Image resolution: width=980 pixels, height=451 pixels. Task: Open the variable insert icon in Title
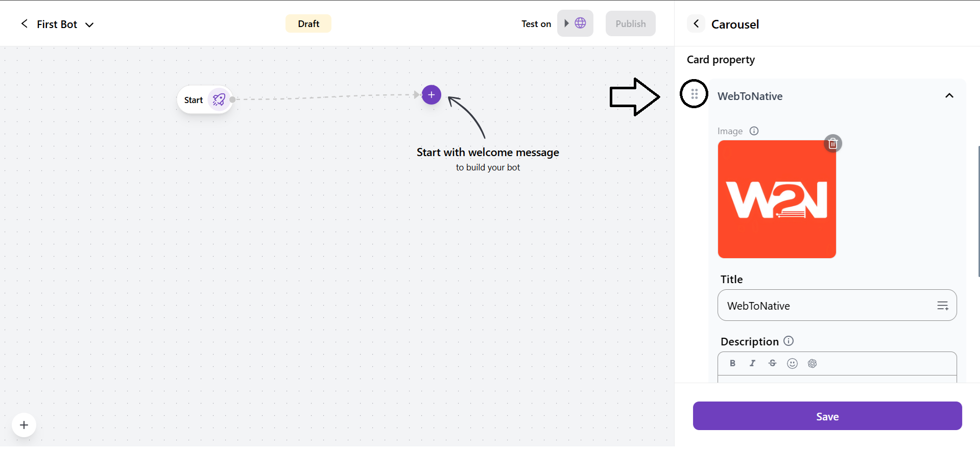coord(942,306)
